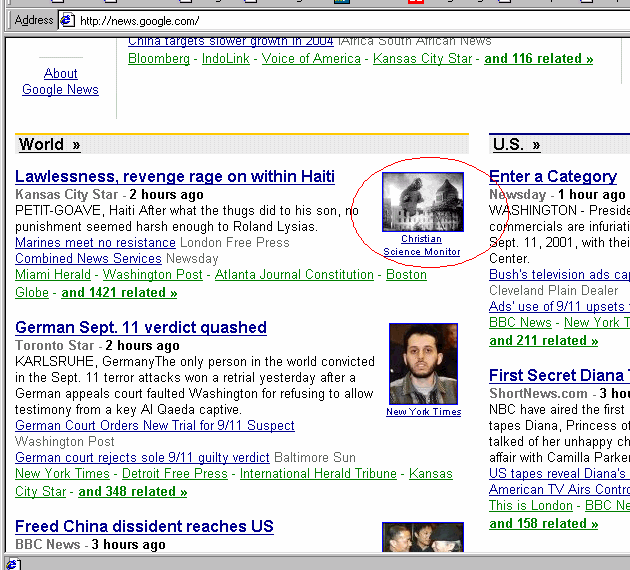This screenshot has width=630, height=570.
Task: Click 'BBC News - 3 hours ago' text
Action: coord(90,544)
